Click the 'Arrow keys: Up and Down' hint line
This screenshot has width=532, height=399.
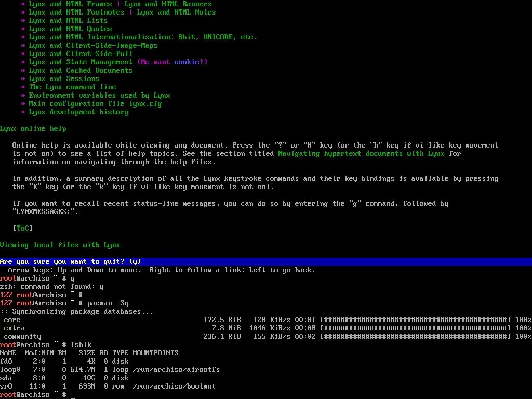pos(162,270)
